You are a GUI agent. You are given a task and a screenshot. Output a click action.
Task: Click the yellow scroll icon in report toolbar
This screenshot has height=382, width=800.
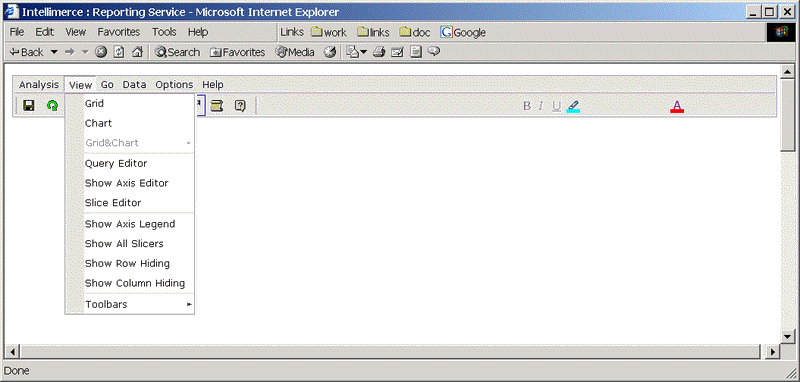217,106
